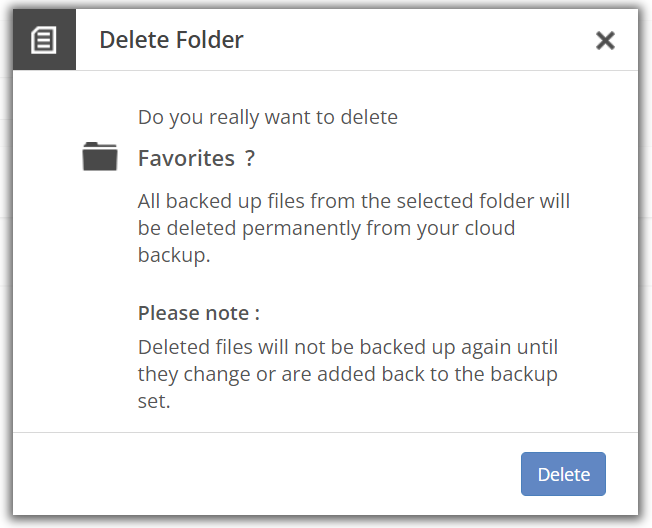Click the line starting "they change or are added"
652x528 pixels.
tap(348, 374)
